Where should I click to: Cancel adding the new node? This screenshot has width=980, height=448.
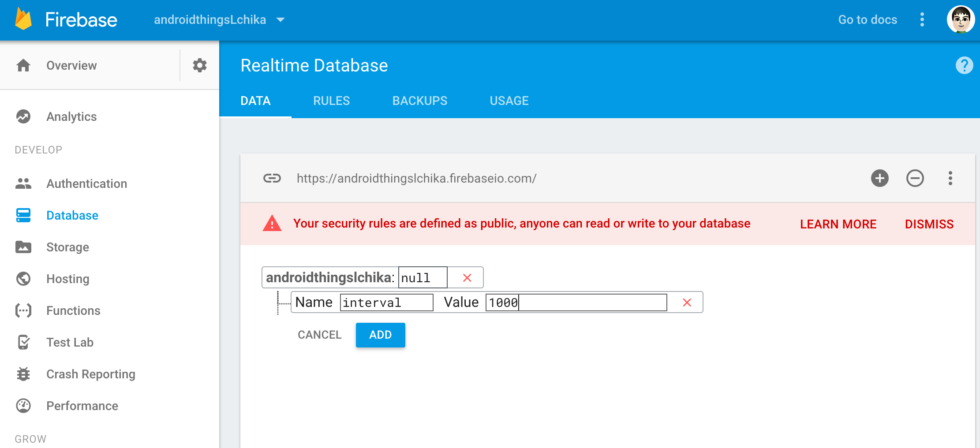click(x=320, y=335)
